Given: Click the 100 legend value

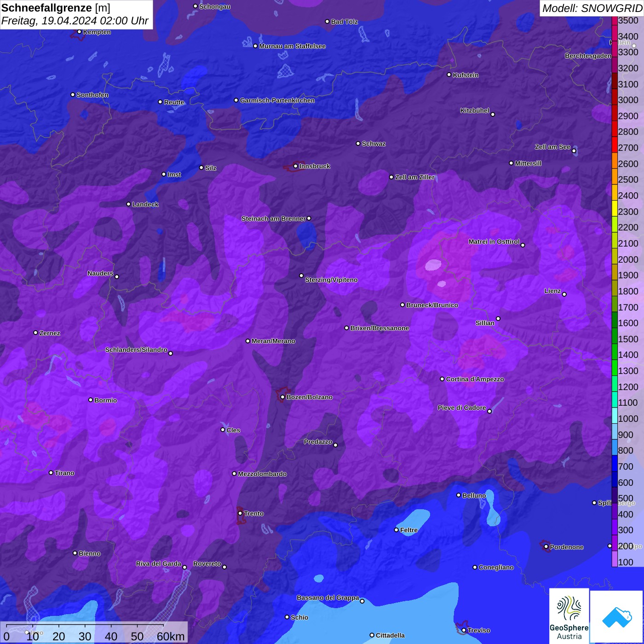Looking at the screenshot, I should pos(626,562).
